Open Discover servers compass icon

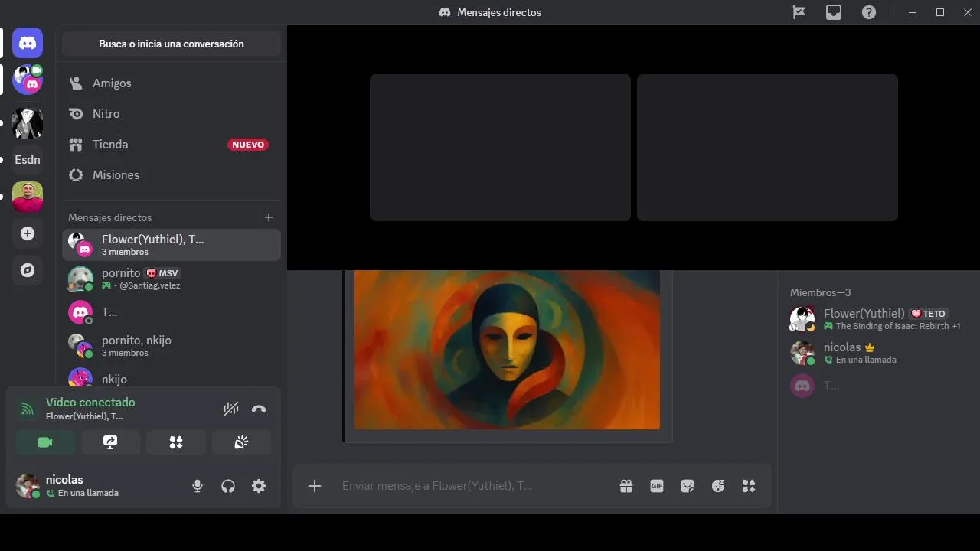28,270
